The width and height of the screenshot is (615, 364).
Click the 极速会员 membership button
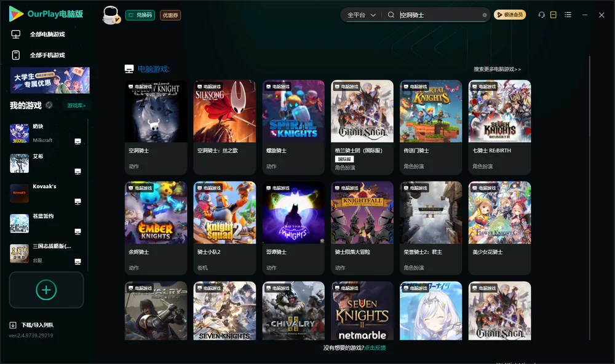pyautogui.click(x=510, y=15)
